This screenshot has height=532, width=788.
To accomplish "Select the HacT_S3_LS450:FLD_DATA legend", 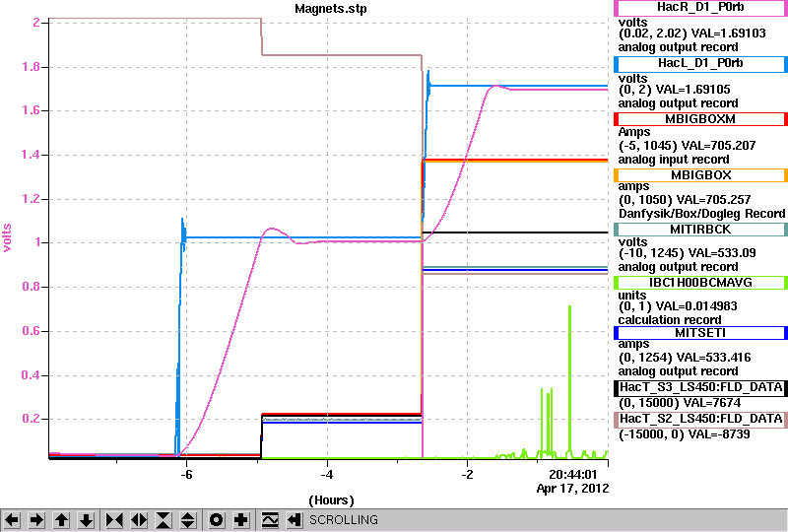I will (700, 388).
